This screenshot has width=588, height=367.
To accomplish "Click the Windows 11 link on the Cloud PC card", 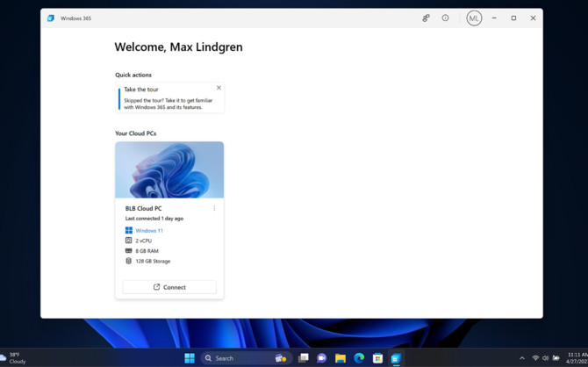I will click(149, 230).
